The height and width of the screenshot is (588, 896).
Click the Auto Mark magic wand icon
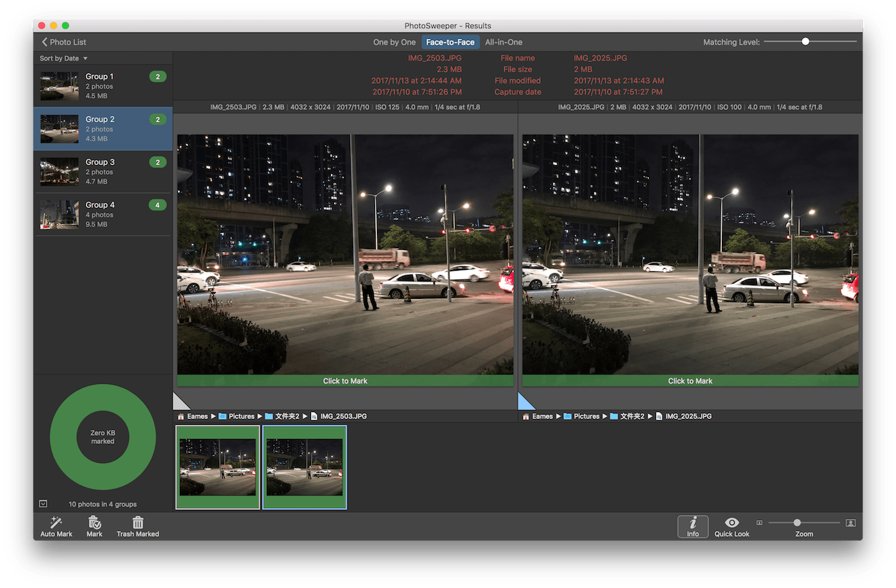click(56, 523)
